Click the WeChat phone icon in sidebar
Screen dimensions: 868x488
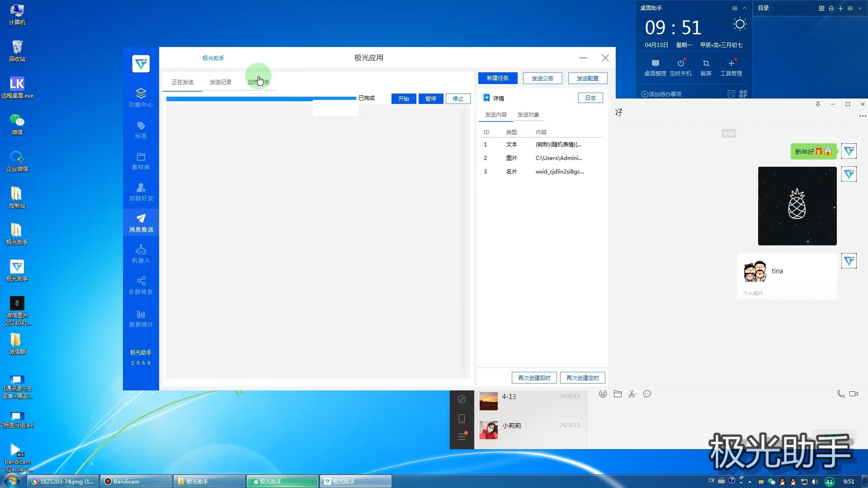click(x=462, y=419)
